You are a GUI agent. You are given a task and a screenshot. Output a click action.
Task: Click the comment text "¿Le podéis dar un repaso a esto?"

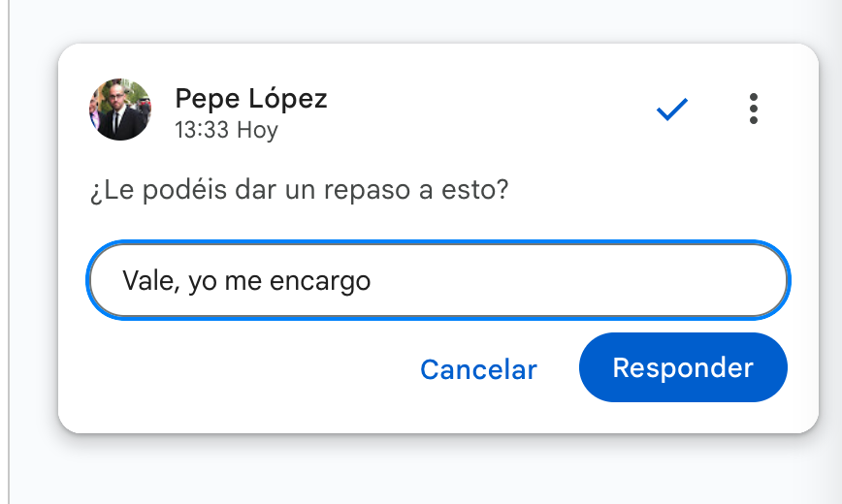299,190
